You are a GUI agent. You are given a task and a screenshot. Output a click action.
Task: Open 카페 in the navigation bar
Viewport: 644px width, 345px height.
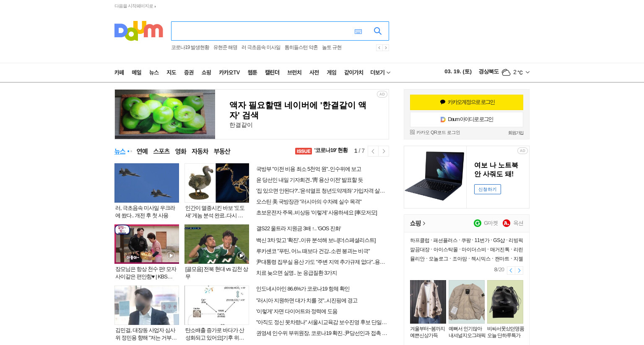119,72
